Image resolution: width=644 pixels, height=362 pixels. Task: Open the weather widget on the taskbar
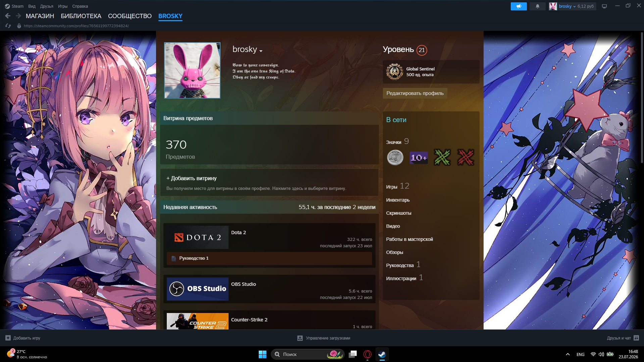pos(27,354)
